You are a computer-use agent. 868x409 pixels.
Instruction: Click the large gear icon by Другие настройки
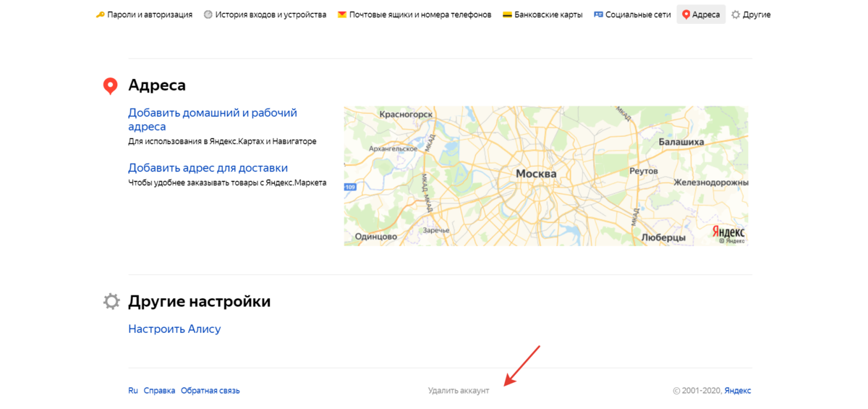pyautogui.click(x=111, y=301)
